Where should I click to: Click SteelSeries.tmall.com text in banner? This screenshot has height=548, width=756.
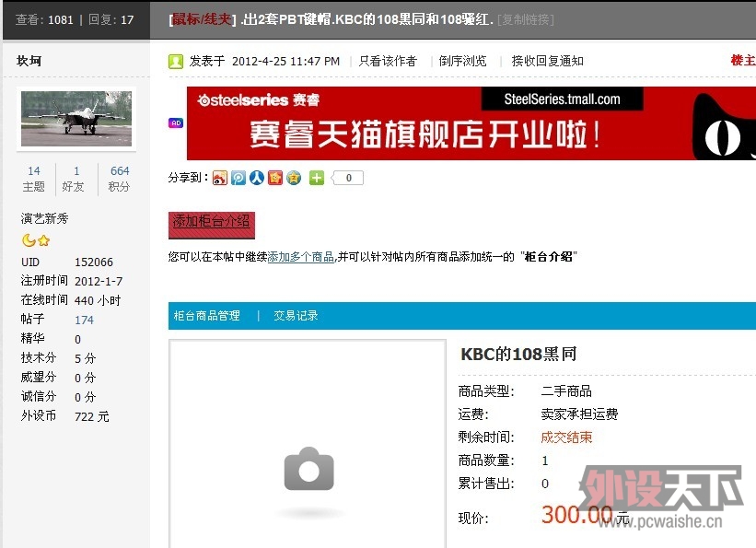[x=563, y=99]
